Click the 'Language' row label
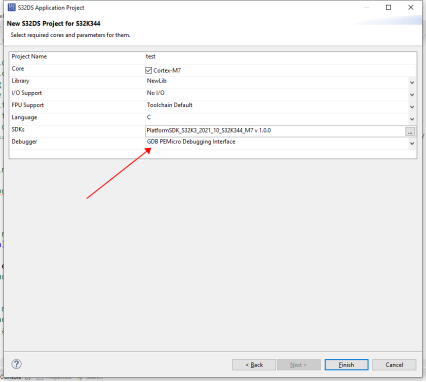426x382 pixels. coord(24,117)
